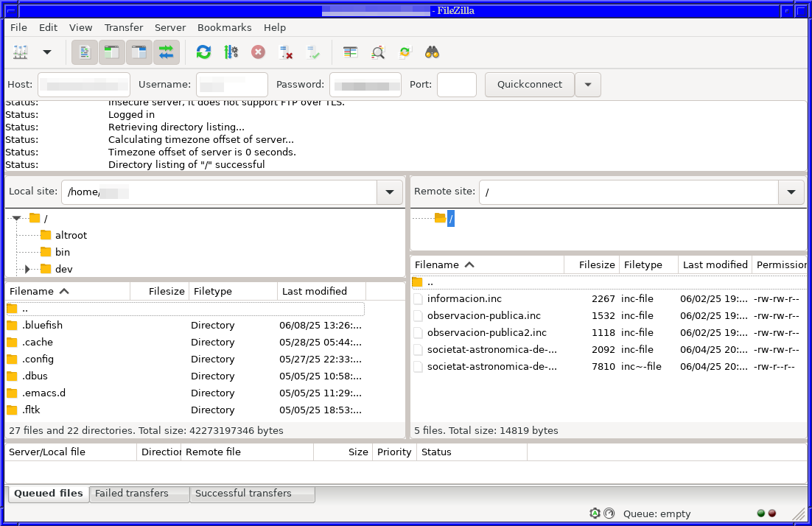This screenshot has height=526, width=812.
Task: Sort local list by Last modified
Action: coord(321,291)
